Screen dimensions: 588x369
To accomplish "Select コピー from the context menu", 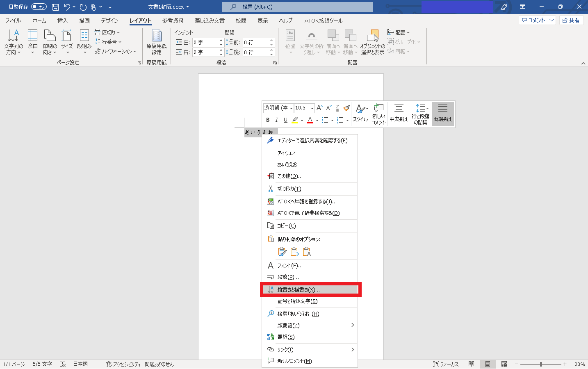I will point(310,226).
